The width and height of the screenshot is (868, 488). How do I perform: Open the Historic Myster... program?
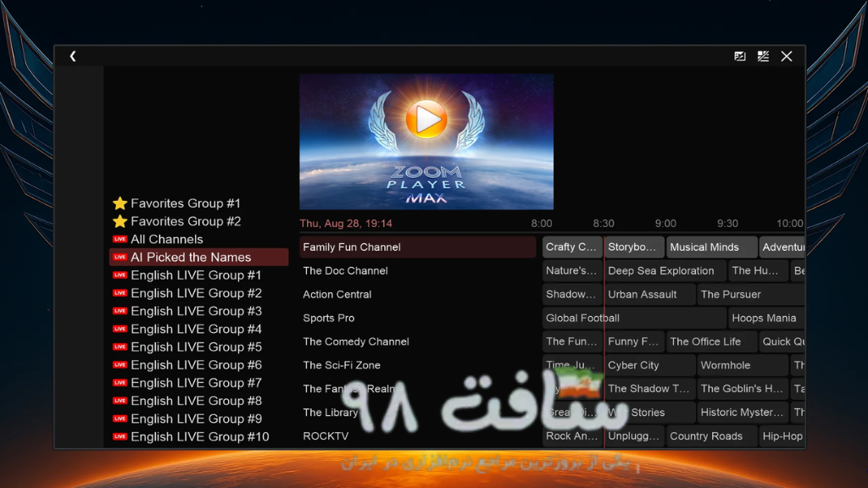click(x=743, y=413)
